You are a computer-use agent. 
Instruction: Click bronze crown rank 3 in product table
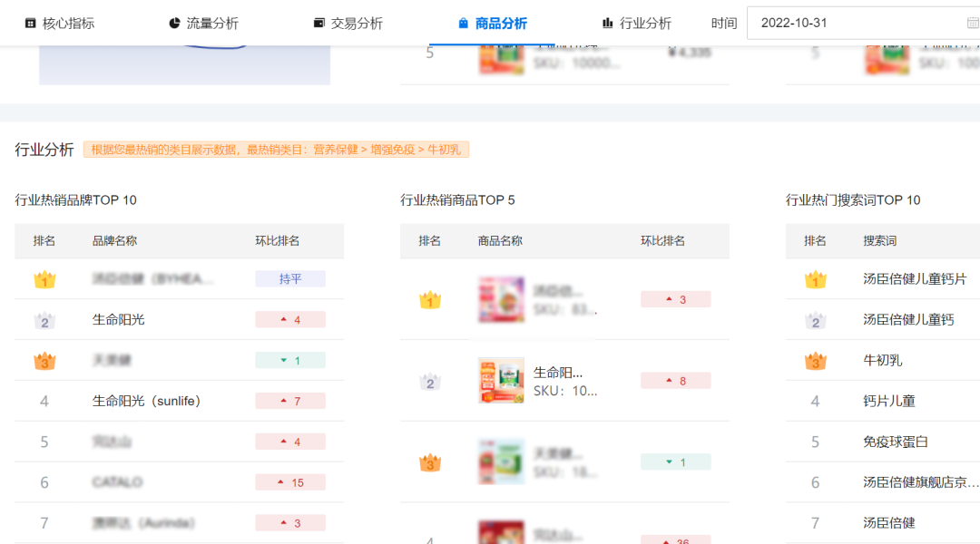(x=430, y=462)
